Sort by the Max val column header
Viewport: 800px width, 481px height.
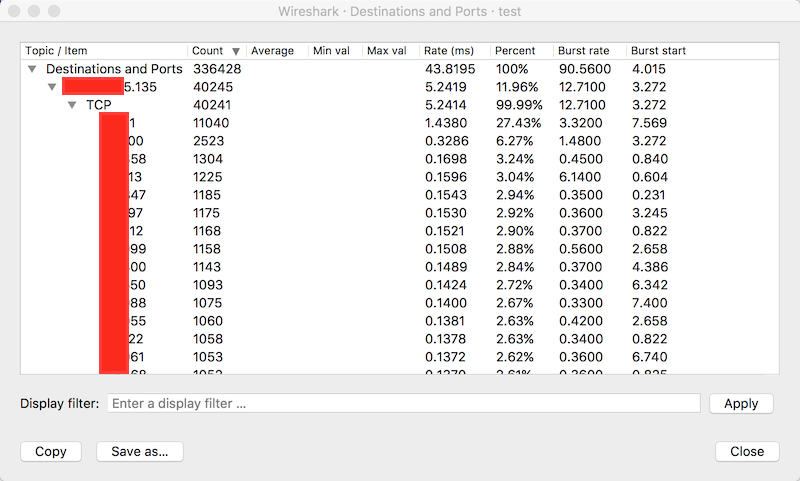point(387,51)
